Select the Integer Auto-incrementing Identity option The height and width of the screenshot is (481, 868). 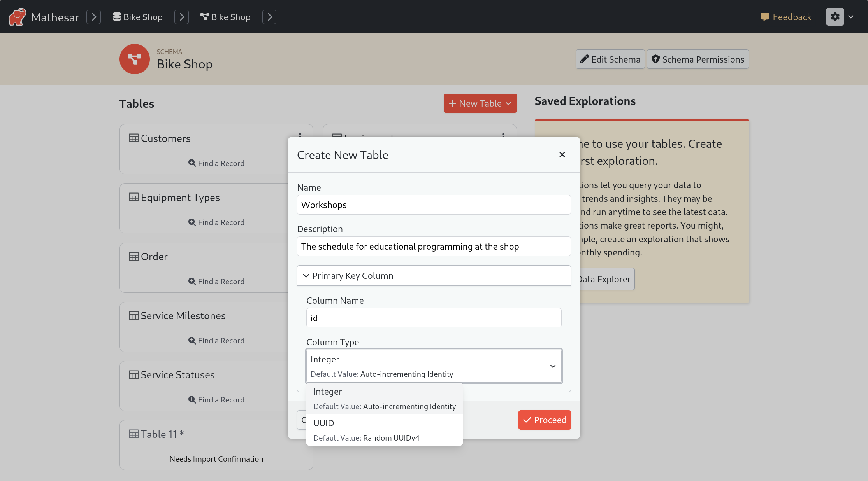click(x=385, y=398)
